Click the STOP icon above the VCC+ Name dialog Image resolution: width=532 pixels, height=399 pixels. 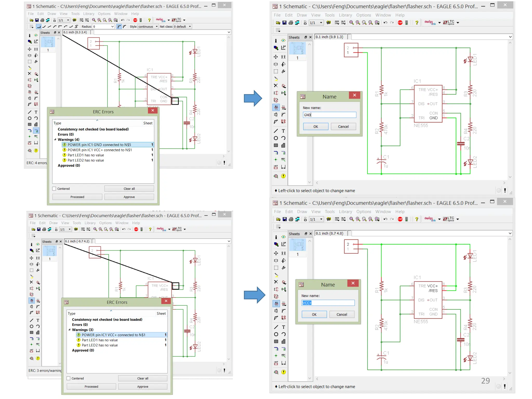400,219
